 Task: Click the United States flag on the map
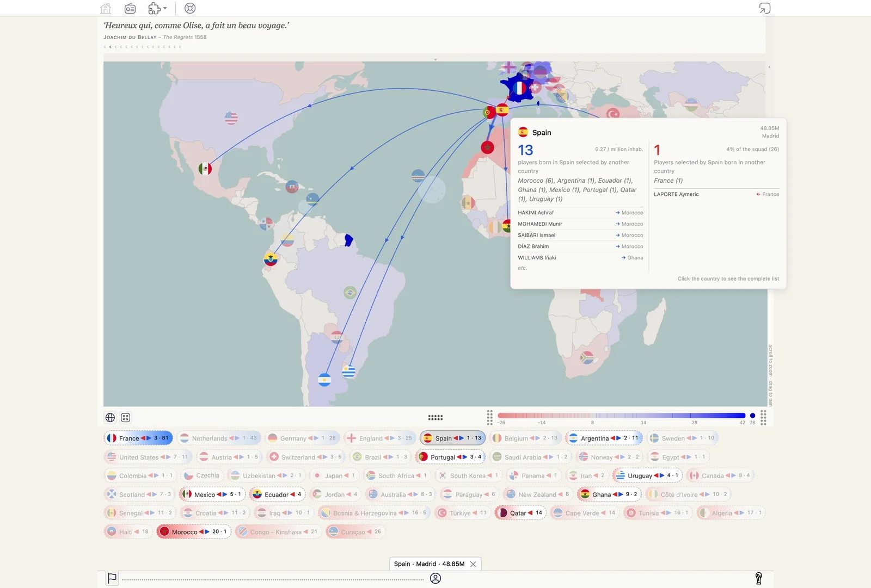[x=231, y=118]
